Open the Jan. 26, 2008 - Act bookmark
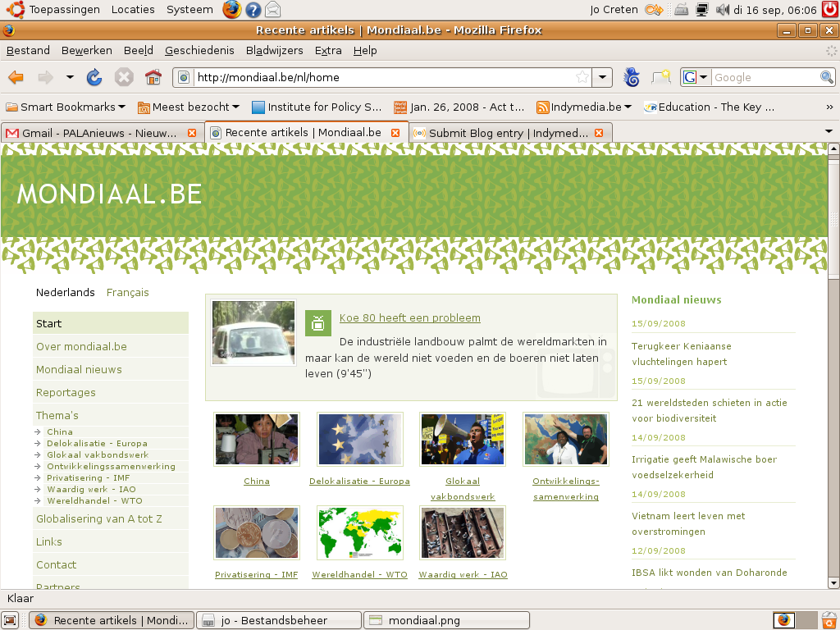Screen dimensions: 840x630 pyautogui.click(x=459, y=107)
